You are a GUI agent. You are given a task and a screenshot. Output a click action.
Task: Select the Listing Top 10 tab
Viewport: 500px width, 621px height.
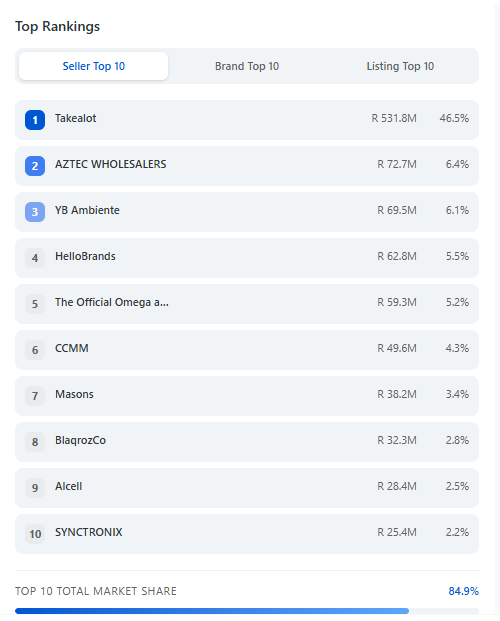400,66
